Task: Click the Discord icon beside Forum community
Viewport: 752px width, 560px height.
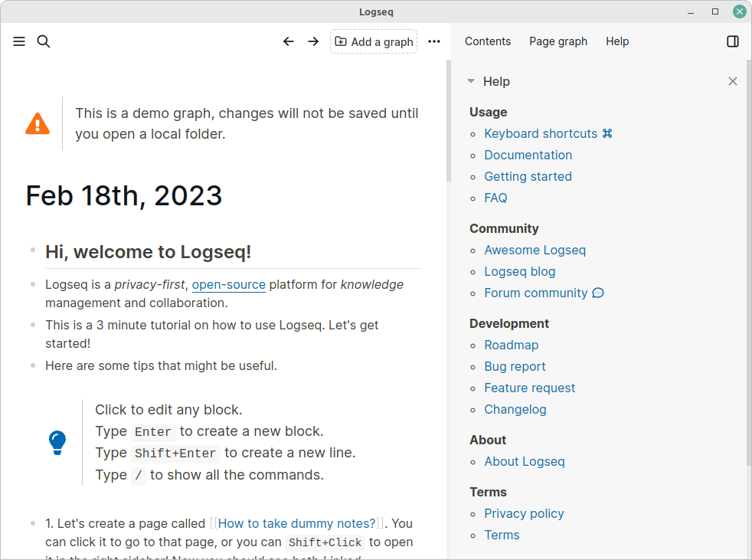Action: click(598, 293)
